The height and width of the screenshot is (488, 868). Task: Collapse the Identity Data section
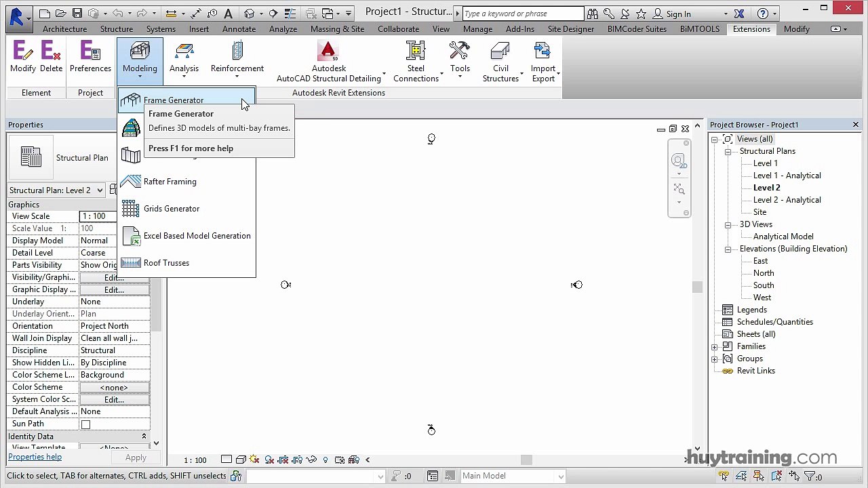coord(144,436)
